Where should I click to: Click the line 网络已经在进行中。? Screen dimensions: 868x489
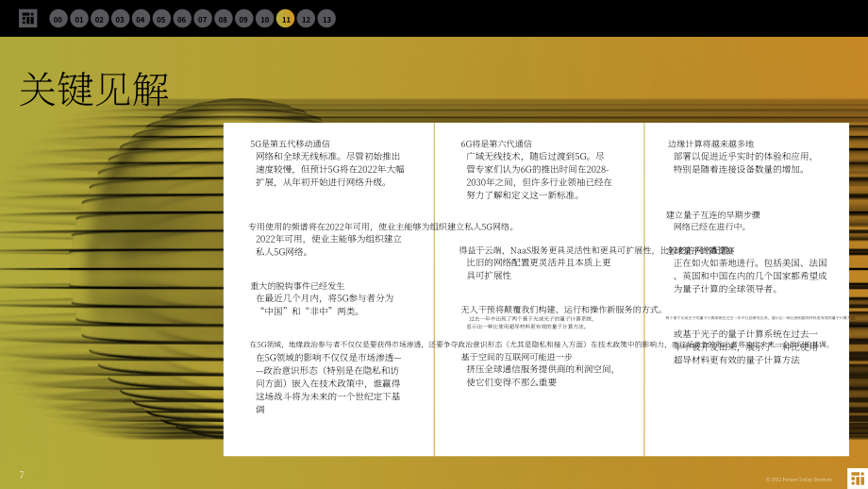pos(710,227)
